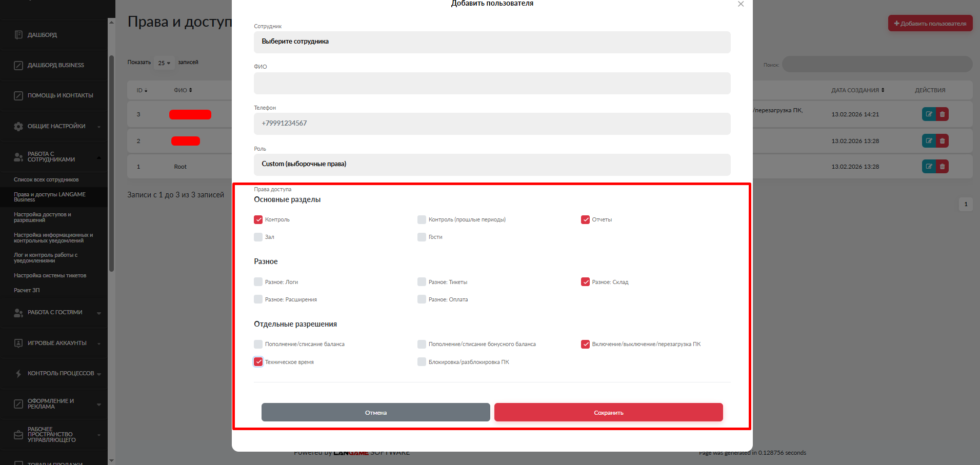Screen dimensions: 980x465
Task: Click the manager workspace briefcase icon
Action: 18,435
